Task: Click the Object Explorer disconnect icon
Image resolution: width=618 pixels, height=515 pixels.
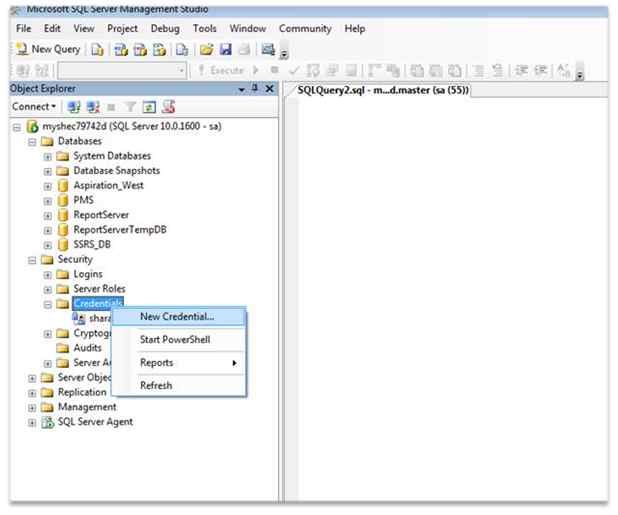Action: [x=93, y=107]
